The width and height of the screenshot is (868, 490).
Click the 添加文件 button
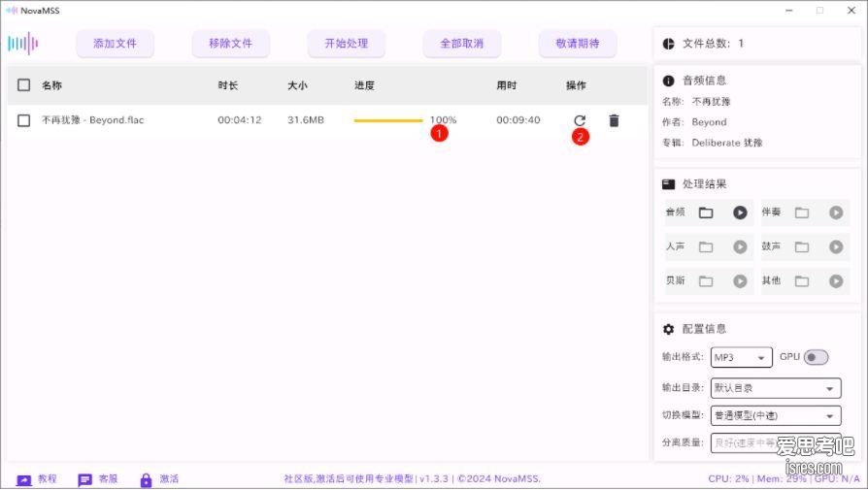click(x=115, y=44)
